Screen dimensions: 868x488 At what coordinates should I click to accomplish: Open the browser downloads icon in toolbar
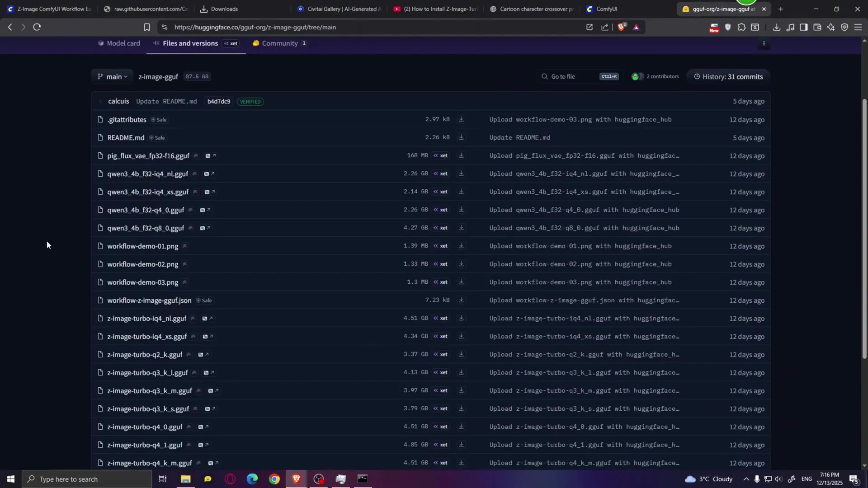[776, 27]
